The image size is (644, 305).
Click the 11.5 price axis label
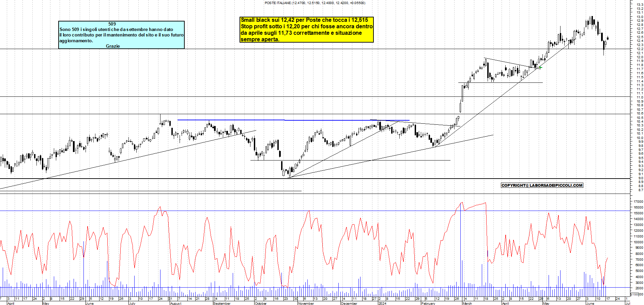coord(640,77)
